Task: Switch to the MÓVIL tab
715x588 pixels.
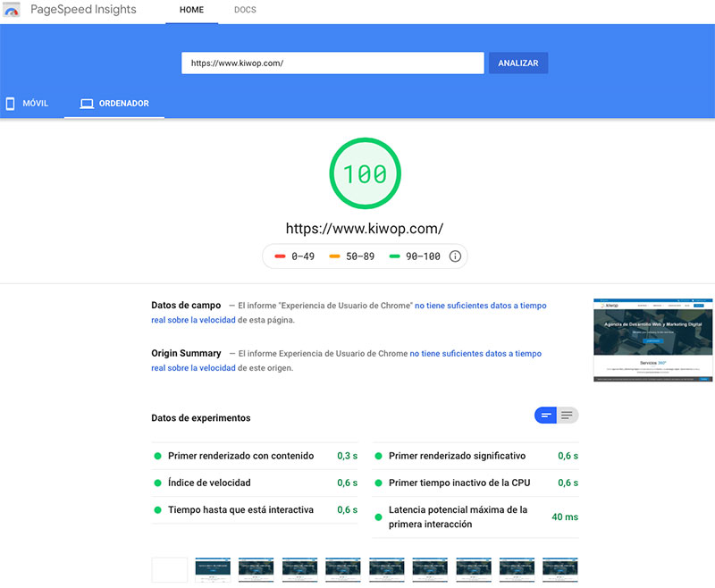Action: 34,103
